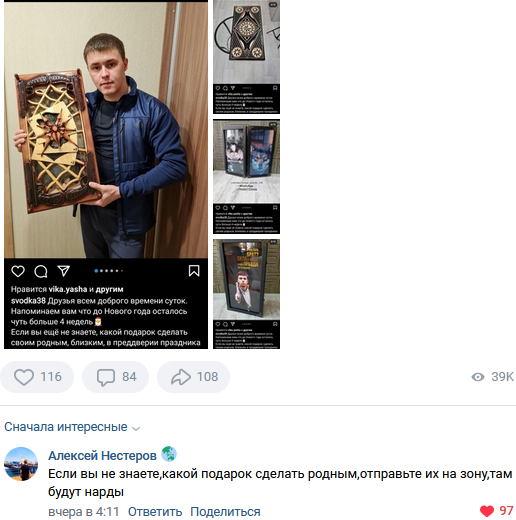The height and width of the screenshot is (520, 516).
Task: Click the вчера в 4:11 comment timestamp
Action: pyautogui.click(x=84, y=512)
